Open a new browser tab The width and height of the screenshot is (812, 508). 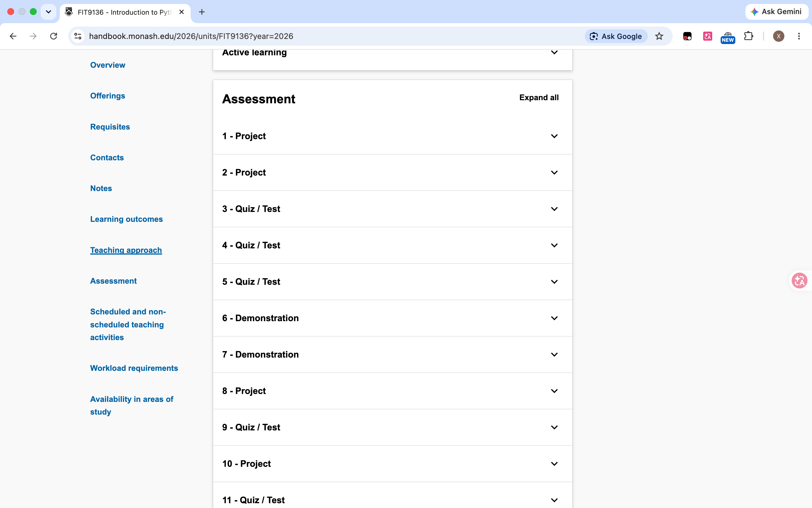coord(202,12)
